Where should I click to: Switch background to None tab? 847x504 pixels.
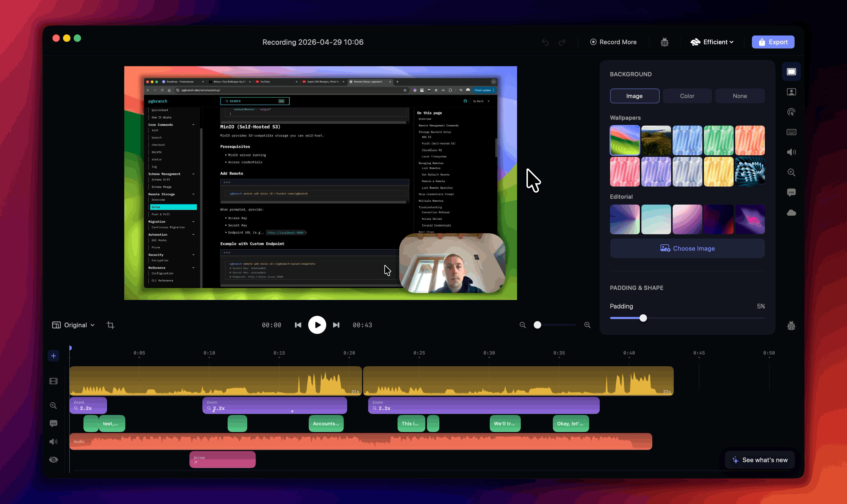coord(739,96)
